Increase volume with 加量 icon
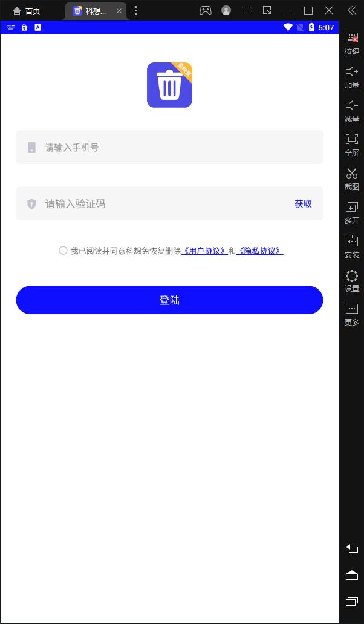The image size is (364, 624). click(x=352, y=77)
